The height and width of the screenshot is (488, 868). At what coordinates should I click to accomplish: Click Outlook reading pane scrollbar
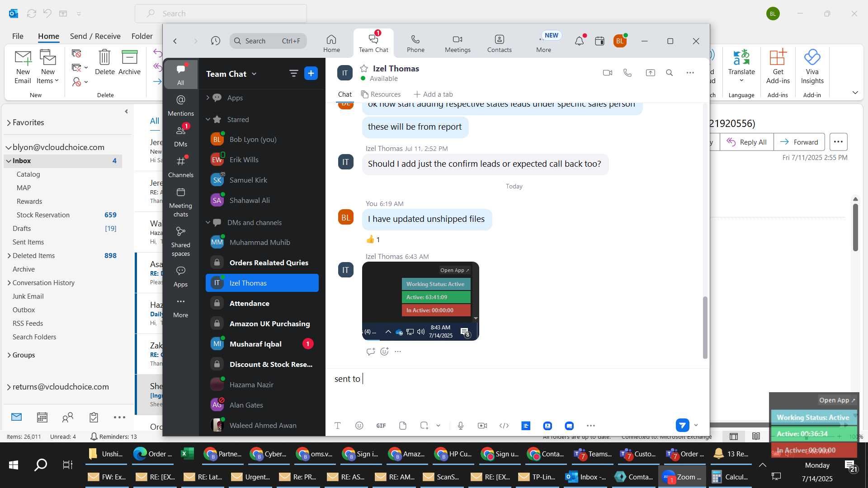855,227
